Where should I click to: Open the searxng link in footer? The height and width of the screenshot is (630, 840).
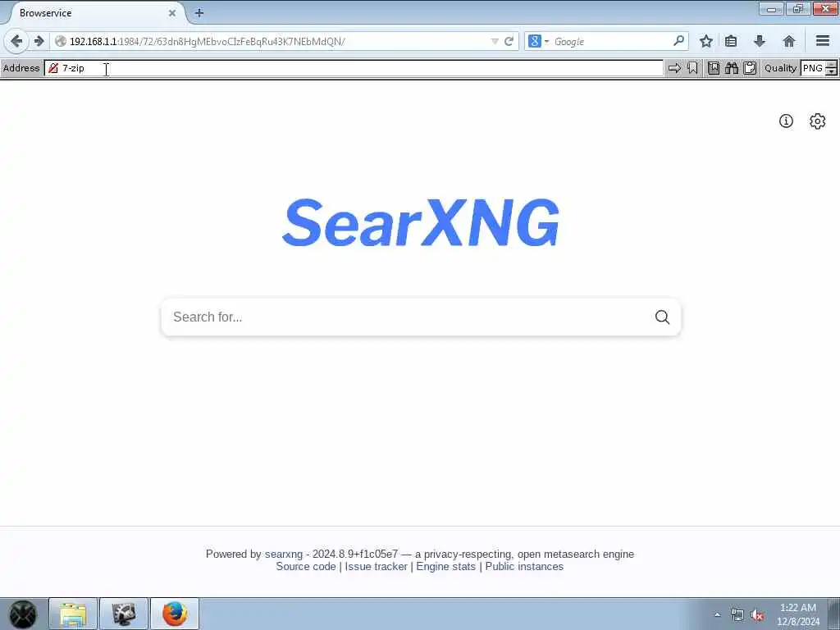pyautogui.click(x=283, y=554)
